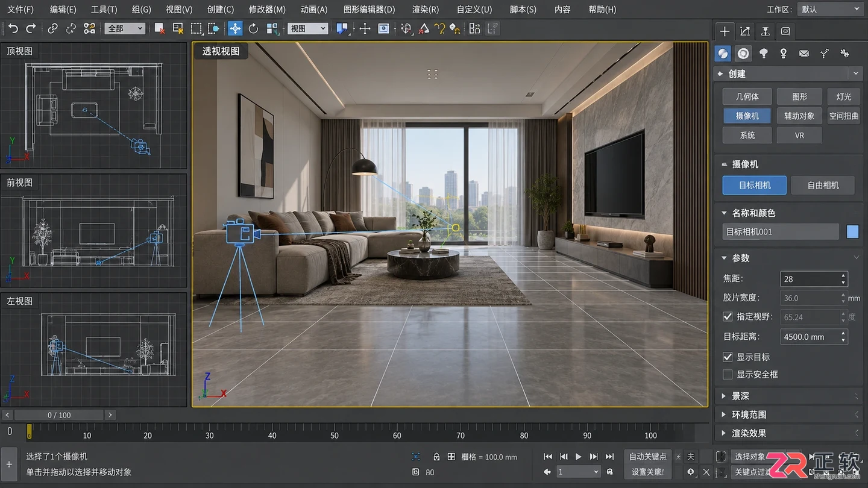Screen dimensions: 868x488
Task: Toggle the 设置关键点 set key mode
Action: [647, 472]
